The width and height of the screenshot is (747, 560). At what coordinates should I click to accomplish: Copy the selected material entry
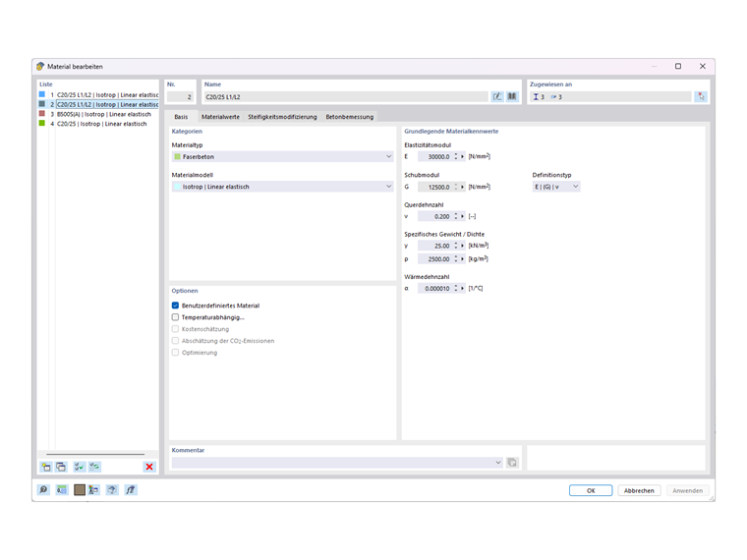(x=62, y=467)
